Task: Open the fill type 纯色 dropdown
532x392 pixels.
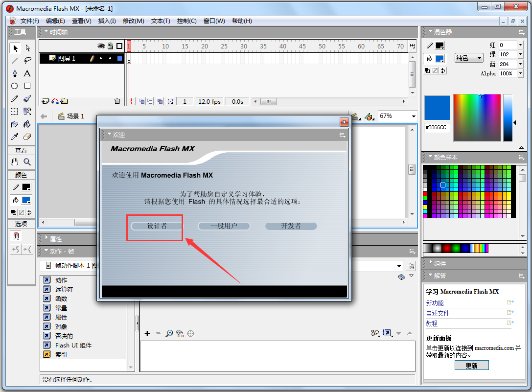Action: tap(469, 58)
